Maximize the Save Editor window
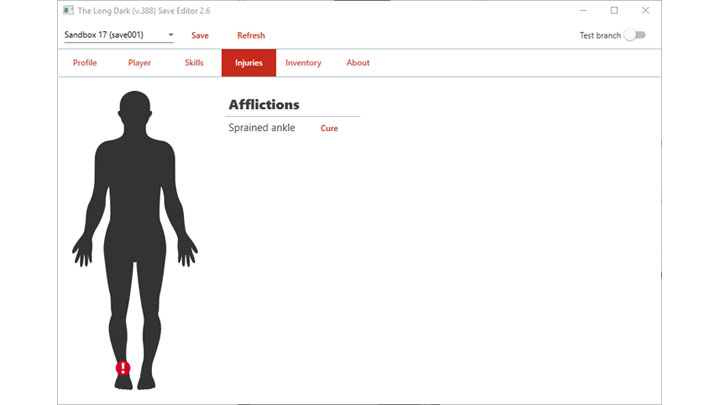The image size is (720, 405). (x=614, y=10)
